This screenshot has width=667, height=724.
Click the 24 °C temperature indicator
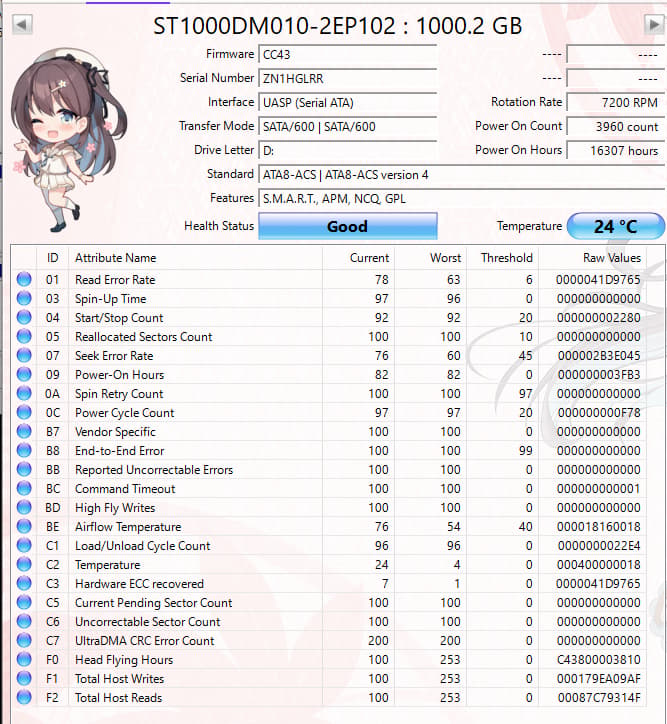coord(615,226)
